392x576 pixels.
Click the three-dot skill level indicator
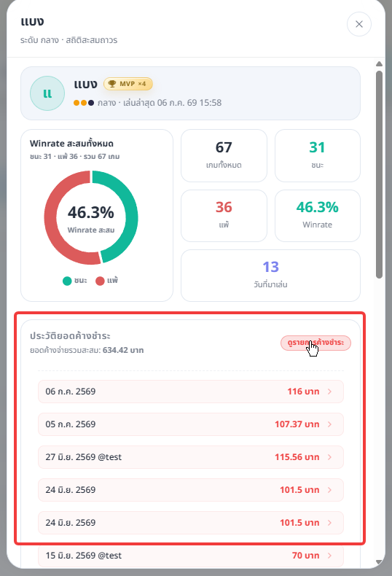click(84, 103)
